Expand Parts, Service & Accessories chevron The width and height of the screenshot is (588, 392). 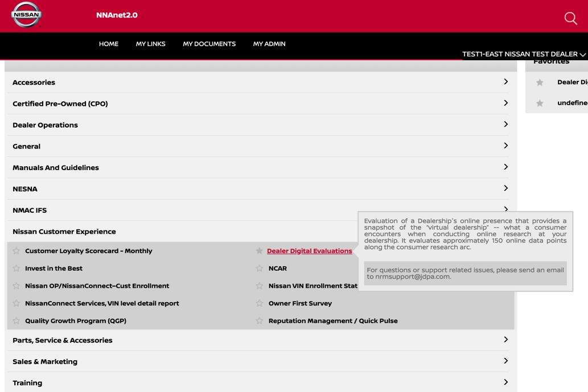(506, 340)
